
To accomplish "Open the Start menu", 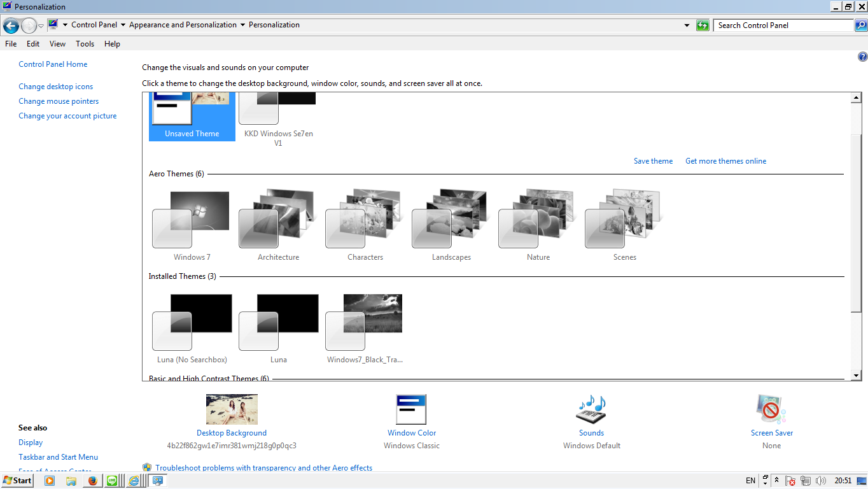I will pos(17,481).
